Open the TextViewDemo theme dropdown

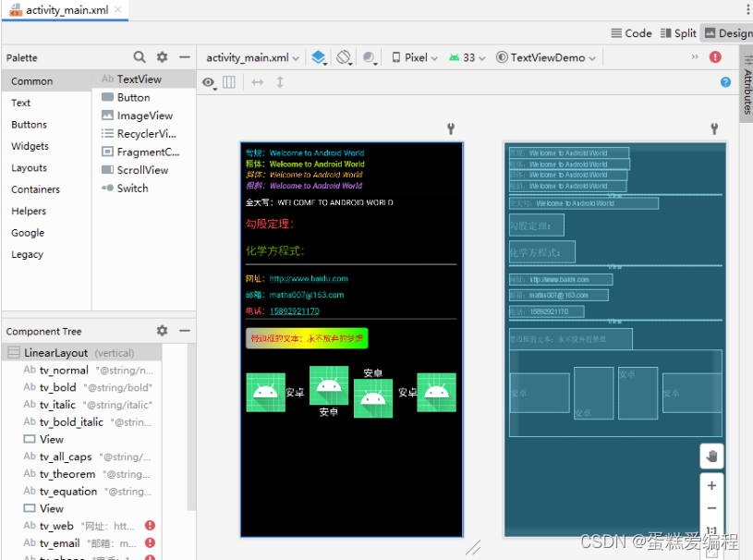coord(546,57)
